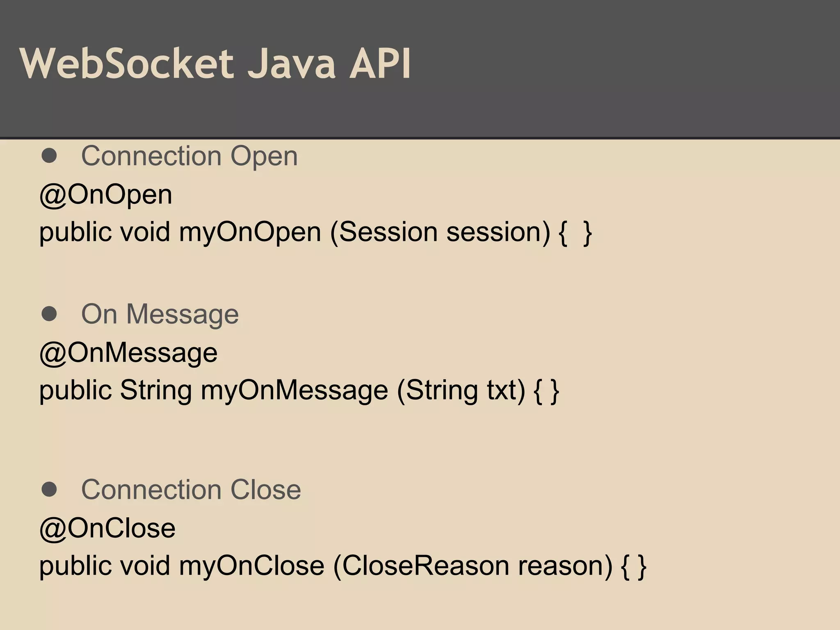Click the word public before void myOnClose
Screen dimensions: 840x630
[x=75, y=566]
